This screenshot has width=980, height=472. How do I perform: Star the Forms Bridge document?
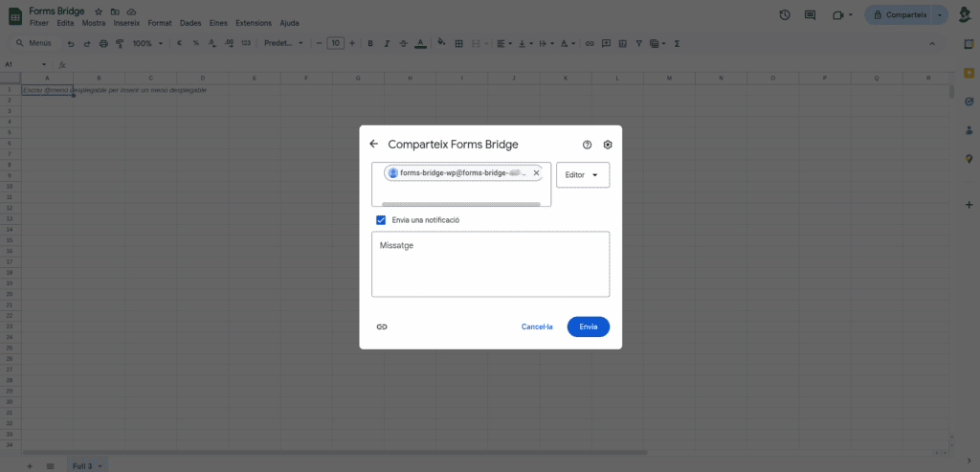(x=99, y=11)
